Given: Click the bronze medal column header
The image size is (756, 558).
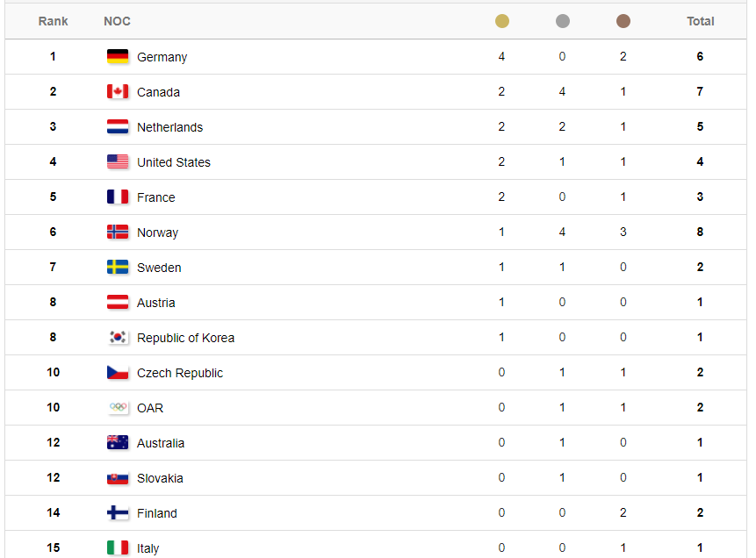Looking at the screenshot, I should point(623,21).
